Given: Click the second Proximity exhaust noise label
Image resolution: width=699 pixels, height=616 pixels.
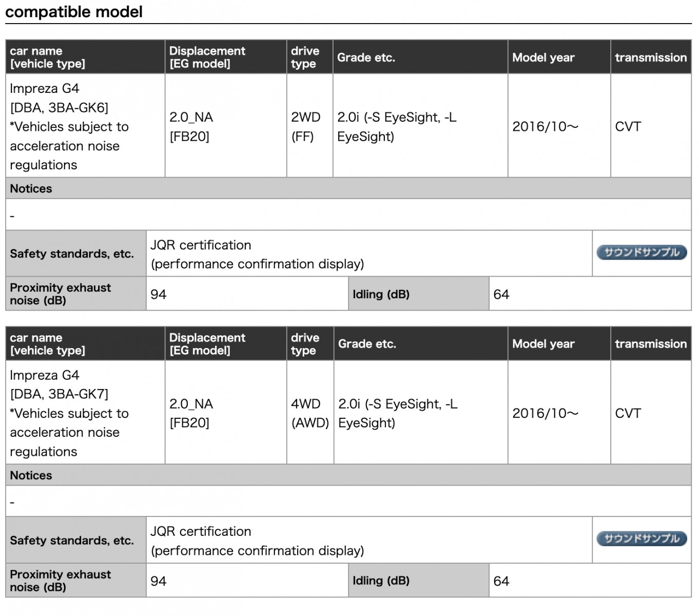Looking at the screenshot, I should (x=60, y=581).
